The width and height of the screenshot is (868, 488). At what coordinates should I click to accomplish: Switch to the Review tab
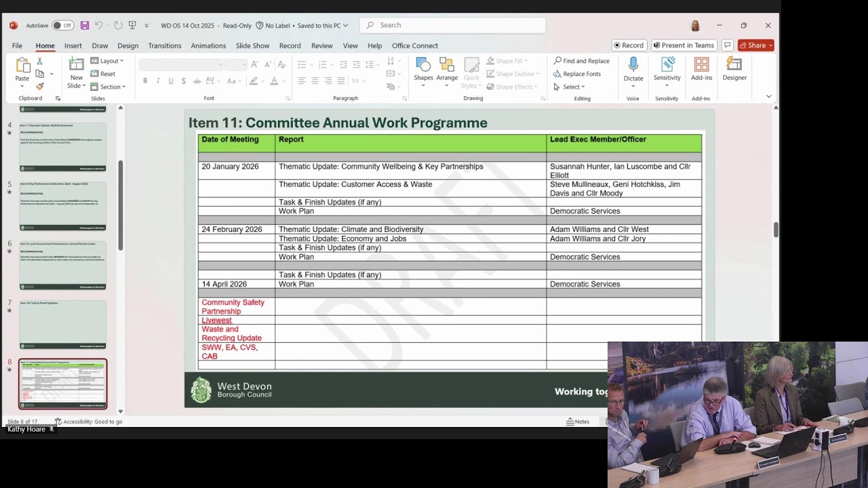tap(322, 45)
